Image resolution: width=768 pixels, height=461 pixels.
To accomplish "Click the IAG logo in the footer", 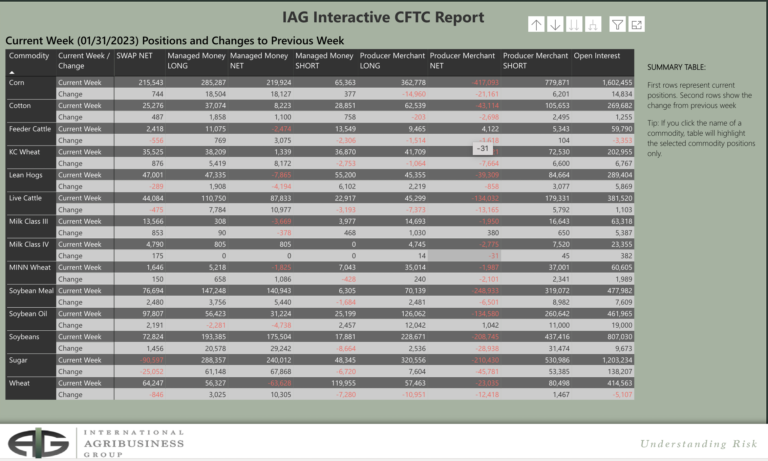I will (39, 443).
